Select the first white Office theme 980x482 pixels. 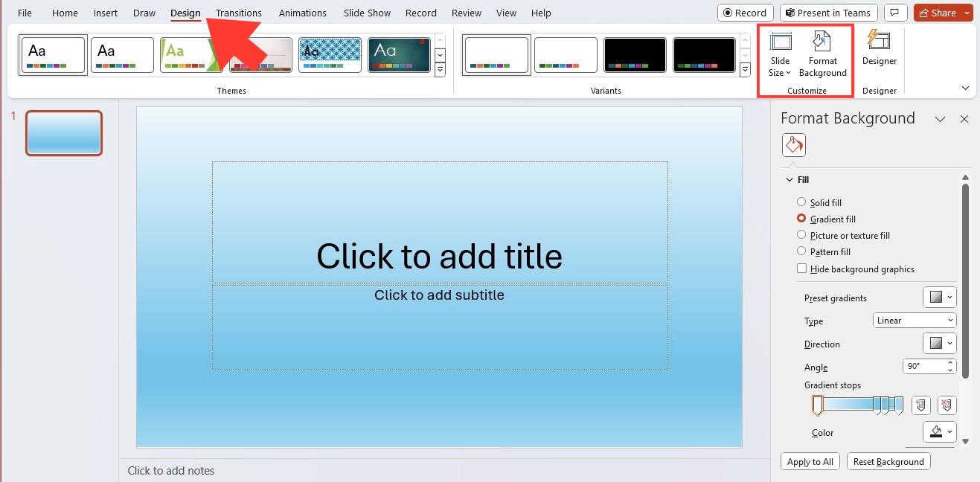pyautogui.click(x=53, y=55)
